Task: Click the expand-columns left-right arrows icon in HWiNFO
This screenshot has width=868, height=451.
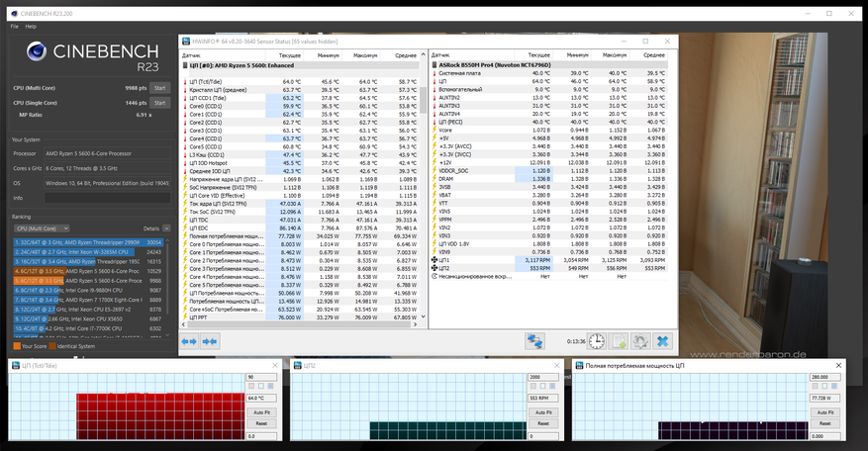Action: click(x=189, y=341)
